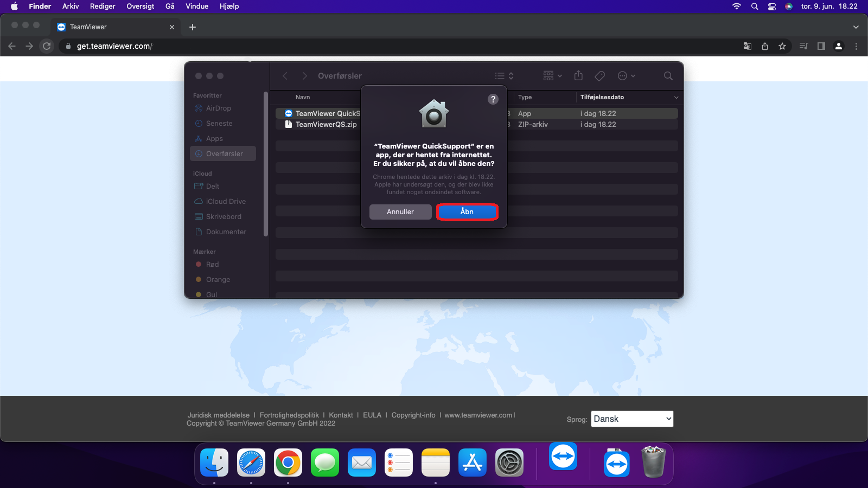
Task: Click the translate page icon in Chrome
Action: click(x=748, y=46)
